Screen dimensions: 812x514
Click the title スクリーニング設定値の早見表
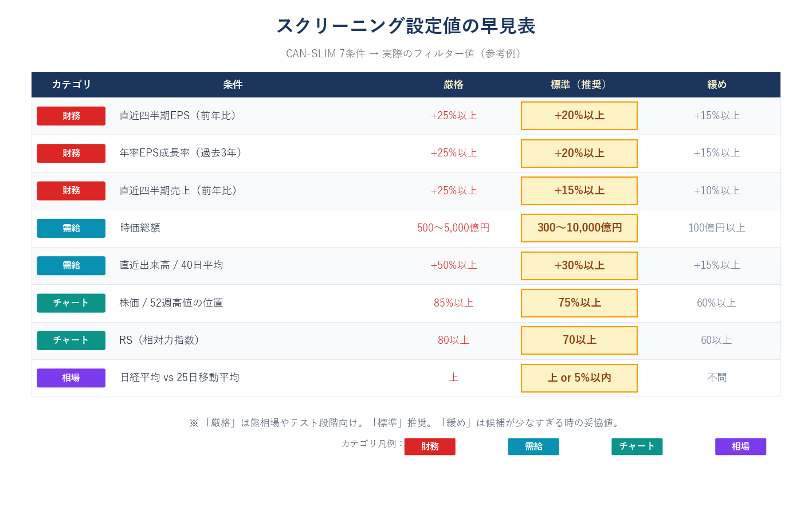click(x=406, y=26)
